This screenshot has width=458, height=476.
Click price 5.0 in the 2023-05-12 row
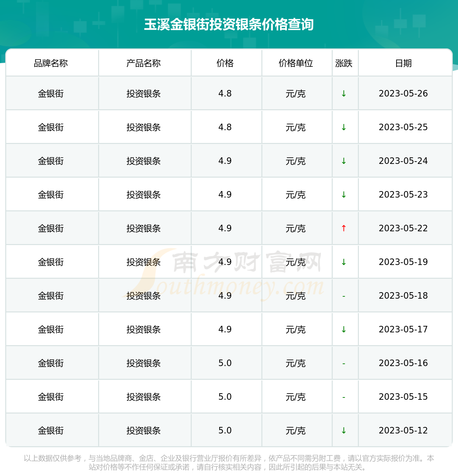tap(225, 431)
